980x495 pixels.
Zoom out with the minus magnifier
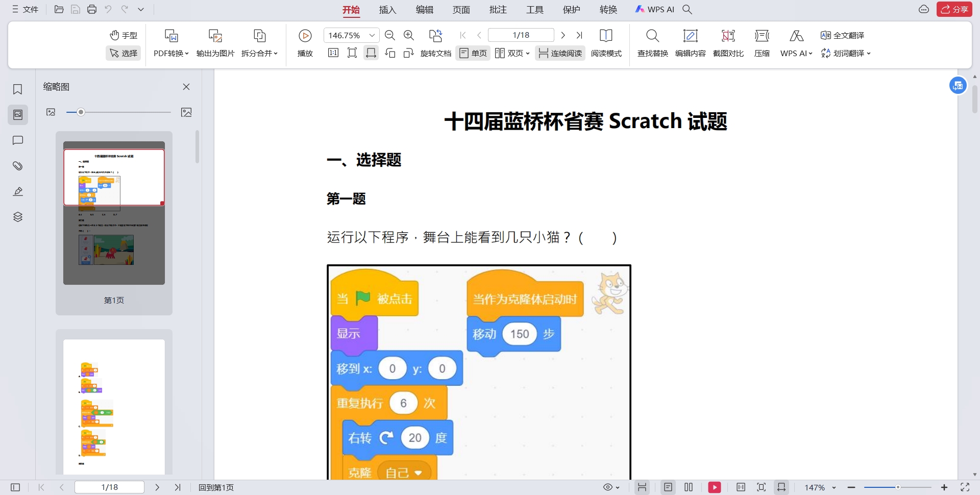[390, 35]
